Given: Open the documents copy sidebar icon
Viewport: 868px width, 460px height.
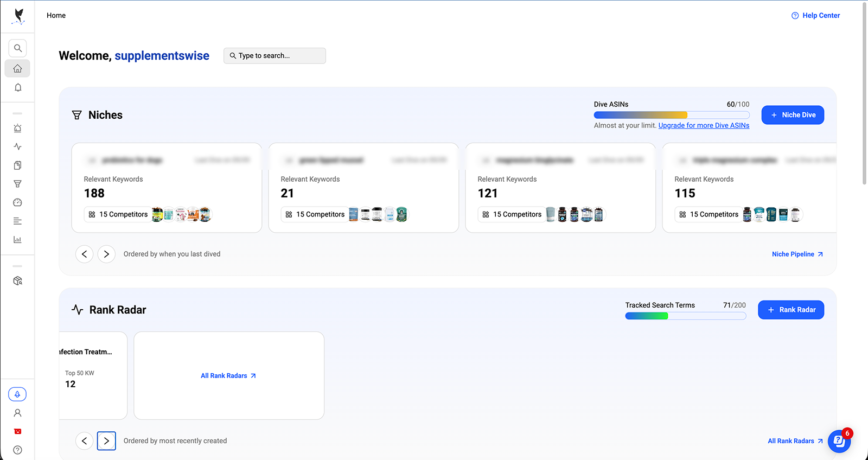Looking at the screenshot, I should pos(17,165).
